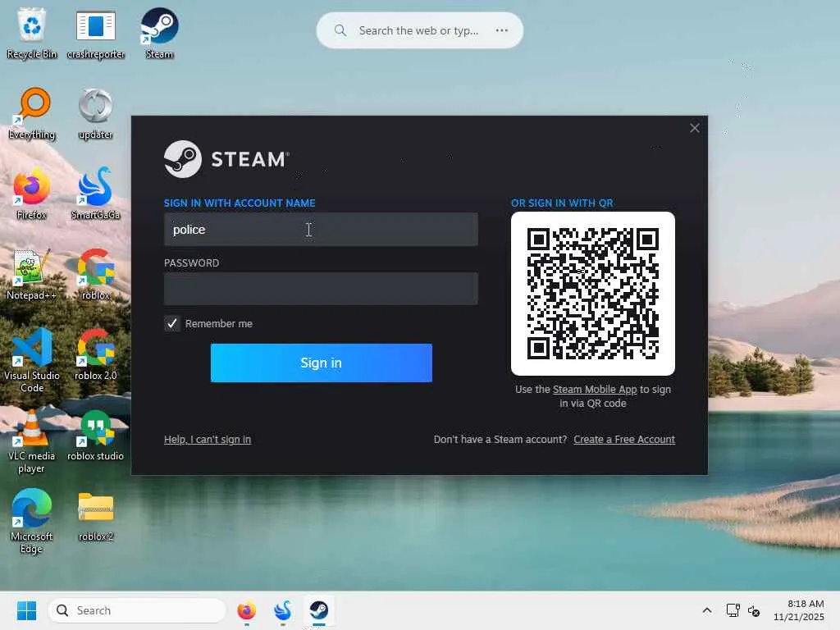Viewport: 840px width, 630px height.
Task: Click the PASSWORD label text
Action: coord(191,263)
